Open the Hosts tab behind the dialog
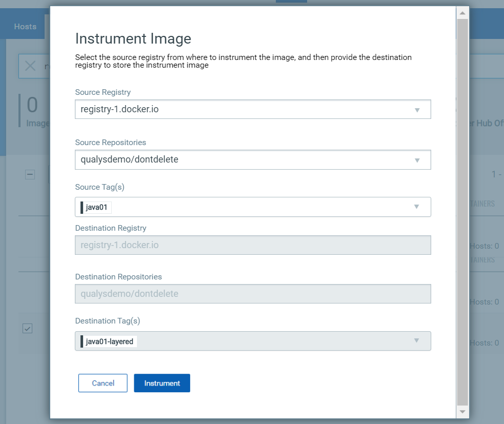 25,26
